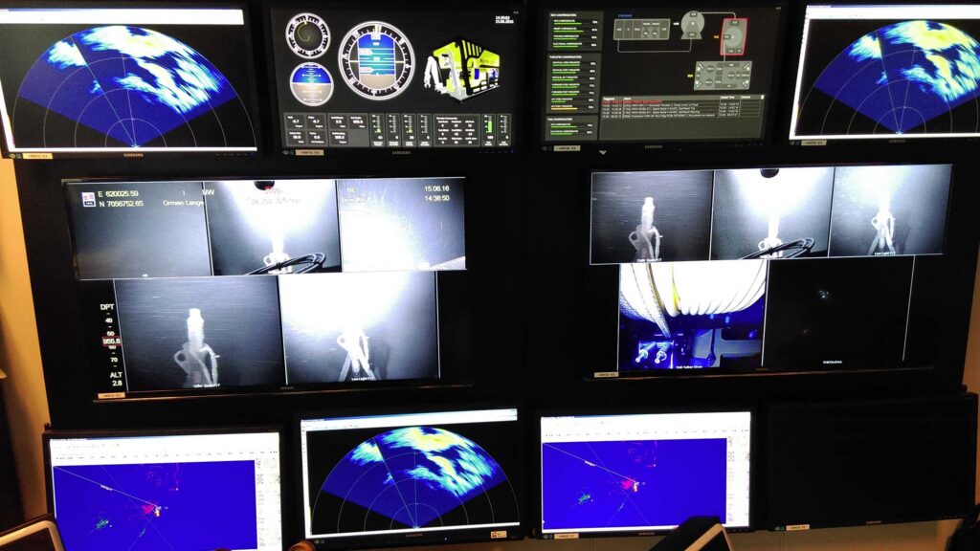980x551 pixels.
Task: Open the TMS compensator status panel
Action: tap(573, 127)
